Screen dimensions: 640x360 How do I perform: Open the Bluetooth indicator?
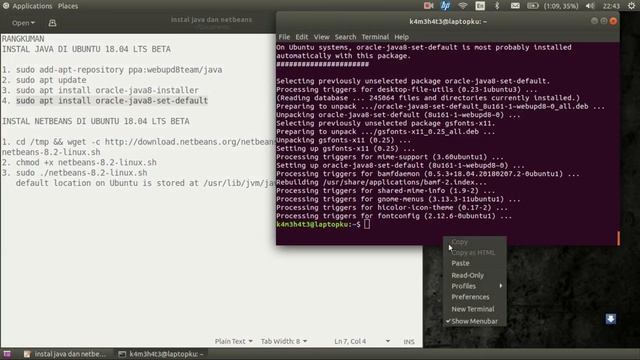(497, 6)
